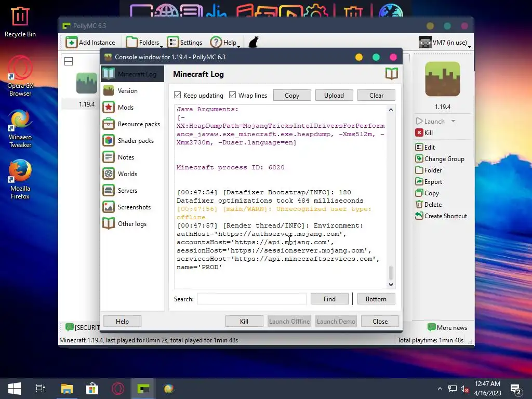Viewport: 532px width, 399px height.
Task: Click the PollyMC taskbar icon
Action: pos(143,389)
